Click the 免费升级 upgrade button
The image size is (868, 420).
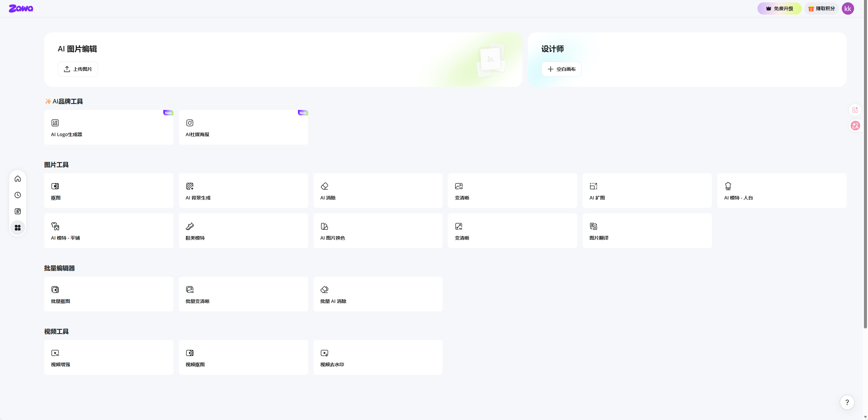779,9
